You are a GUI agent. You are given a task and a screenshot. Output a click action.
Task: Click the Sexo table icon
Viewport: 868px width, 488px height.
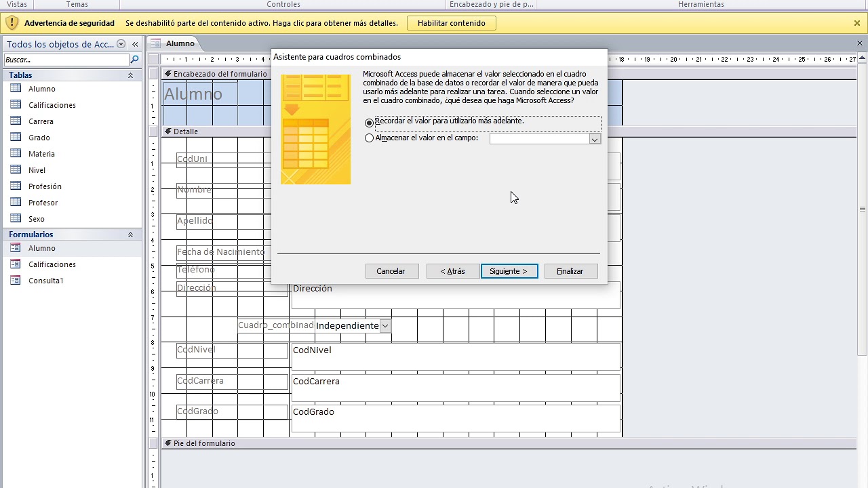point(16,219)
